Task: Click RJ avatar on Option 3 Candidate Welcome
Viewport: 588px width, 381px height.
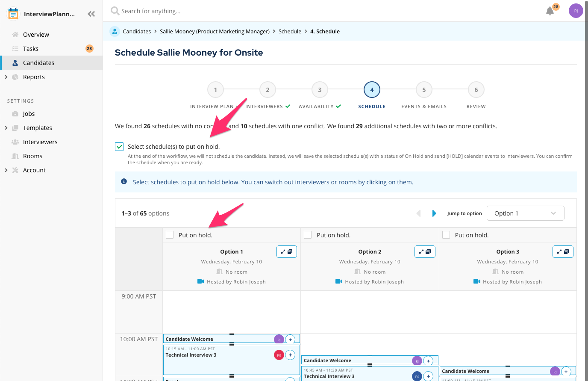Action: pos(555,372)
